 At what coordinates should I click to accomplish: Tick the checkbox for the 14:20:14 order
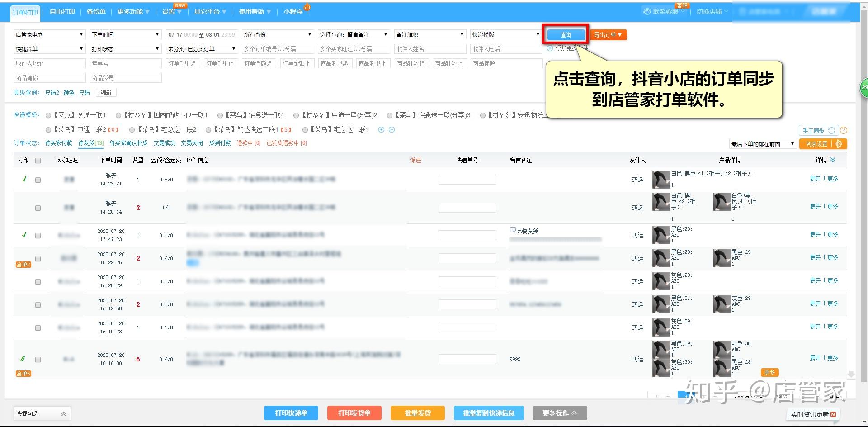click(x=38, y=208)
